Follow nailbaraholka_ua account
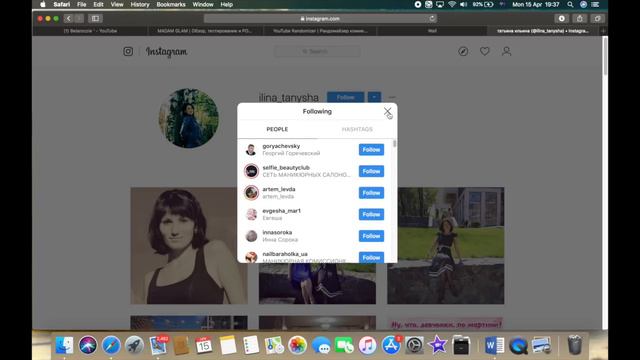This screenshot has width=640, height=360. 371,258
